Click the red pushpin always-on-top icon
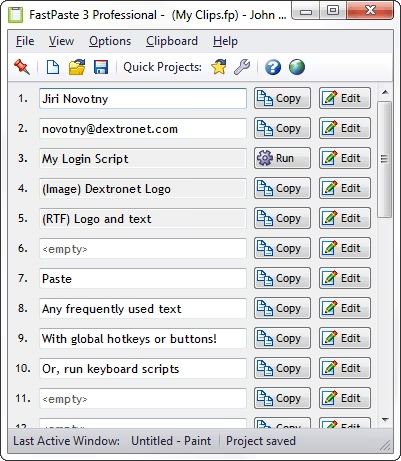The width and height of the screenshot is (401, 461). (x=22, y=67)
